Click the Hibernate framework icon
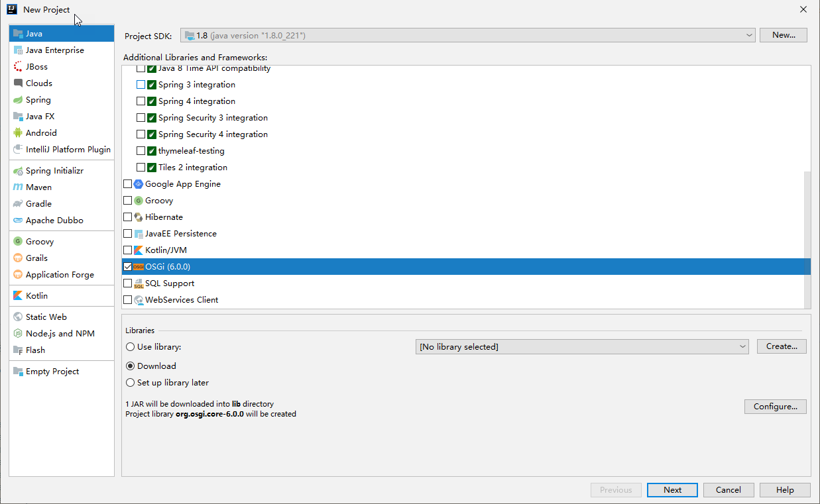 click(x=139, y=217)
